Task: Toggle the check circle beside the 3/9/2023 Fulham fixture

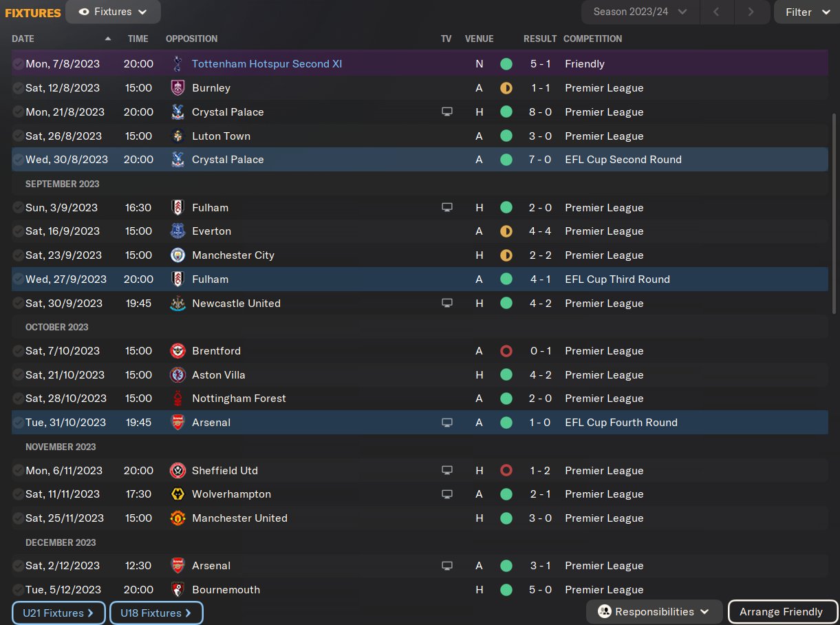Action: [18, 208]
